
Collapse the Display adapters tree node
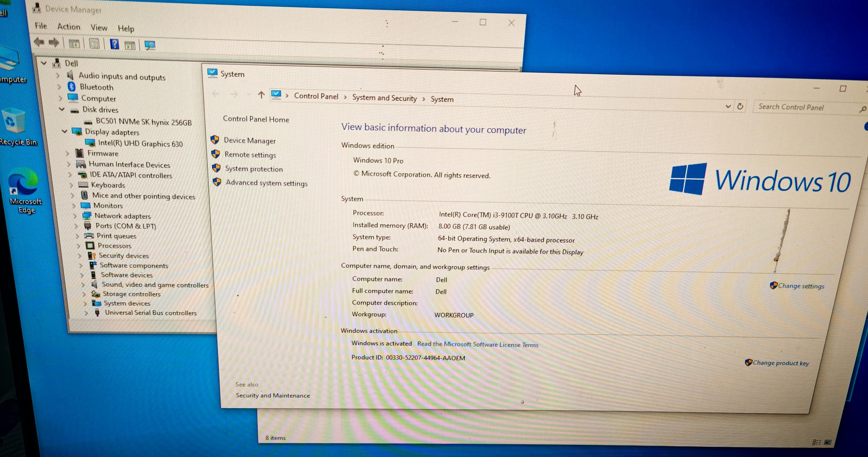pyautogui.click(x=64, y=132)
